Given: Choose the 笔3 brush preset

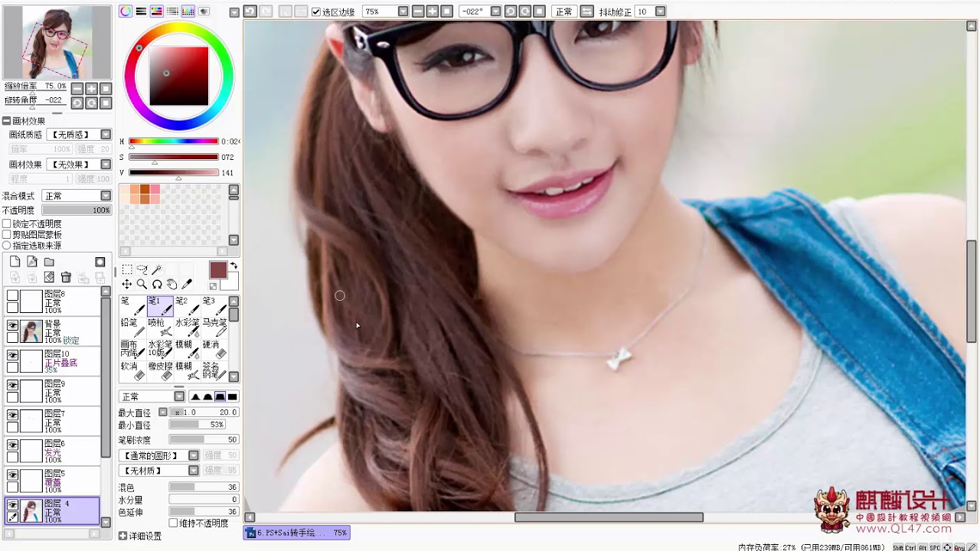Looking at the screenshot, I should pos(215,306).
